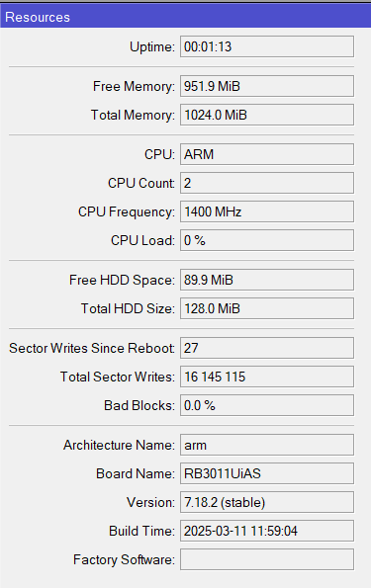
Task: Click the Free Memory label text
Action: coord(134,86)
